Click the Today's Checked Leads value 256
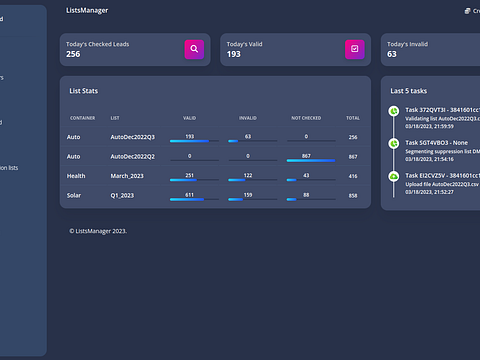 pyautogui.click(x=73, y=54)
